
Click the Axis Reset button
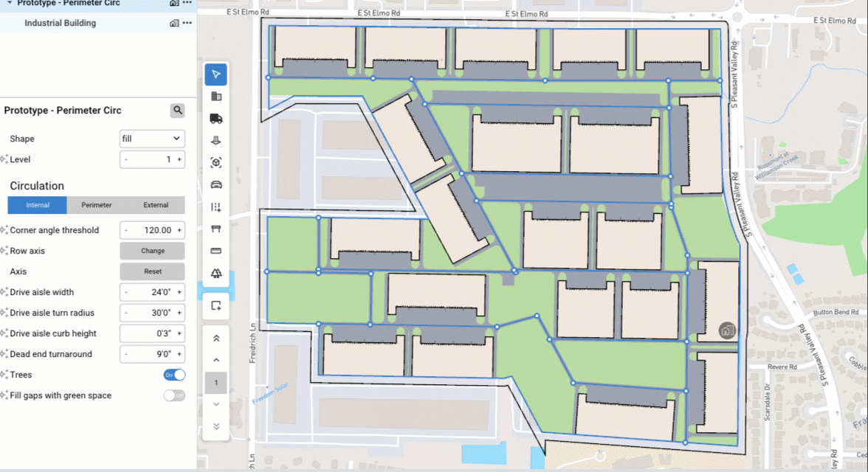(152, 271)
